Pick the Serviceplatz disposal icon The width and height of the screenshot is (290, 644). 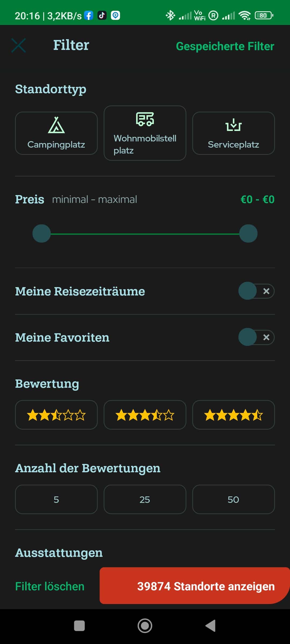[x=234, y=125]
